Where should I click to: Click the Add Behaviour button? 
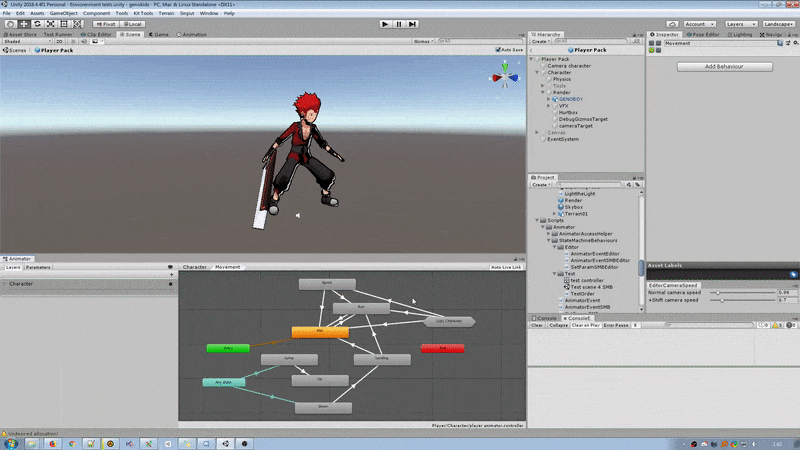pyautogui.click(x=724, y=66)
